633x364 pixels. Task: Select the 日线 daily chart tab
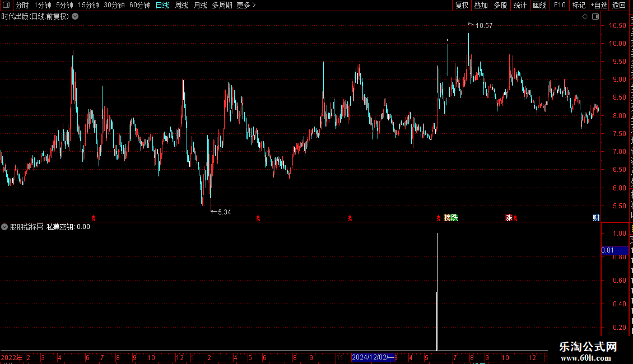162,5
